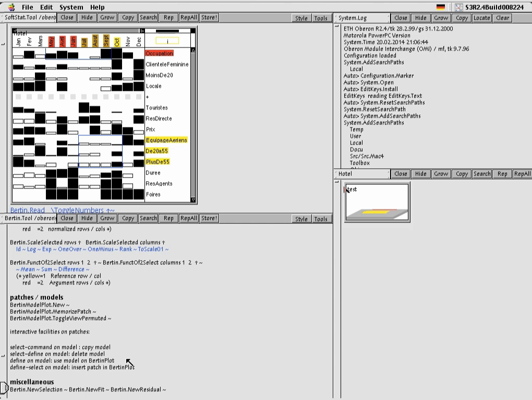Viewport: 532px width, 400px height.
Task: Select the Jan column header
Action: pos(19,42)
